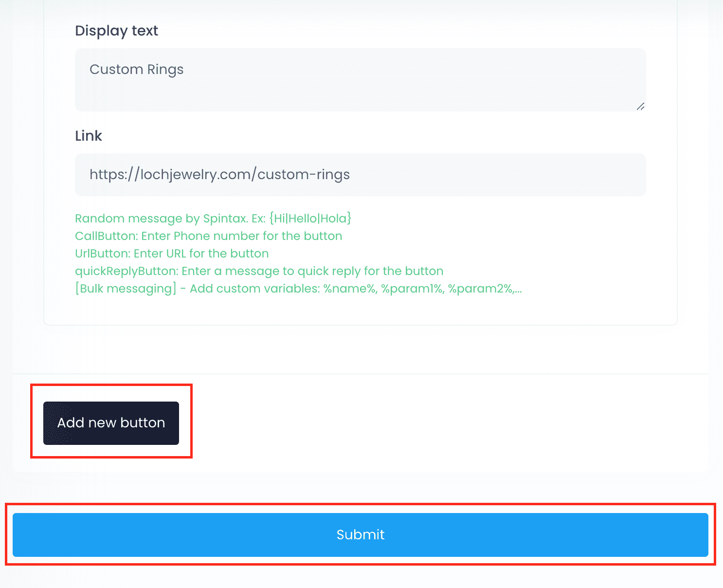Grab the textarea resize handle
Viewport: 723px width, 588px height.
(640, 106)
